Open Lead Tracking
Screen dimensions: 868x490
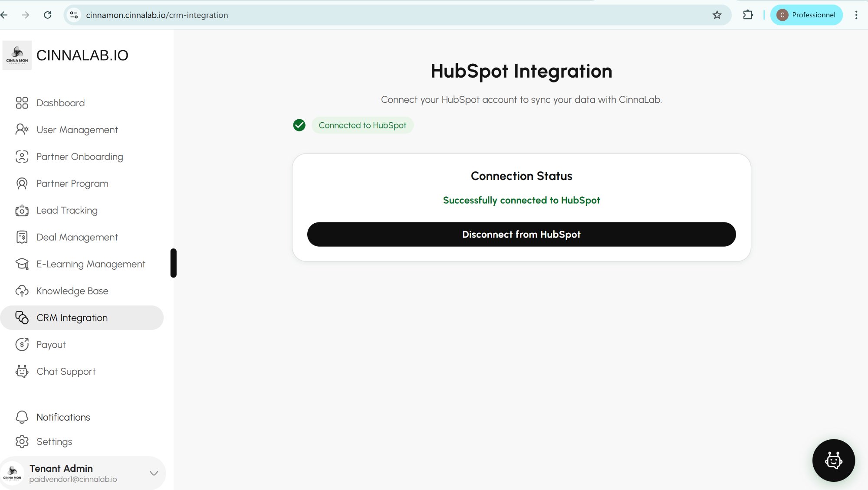(x=67, y=210)
